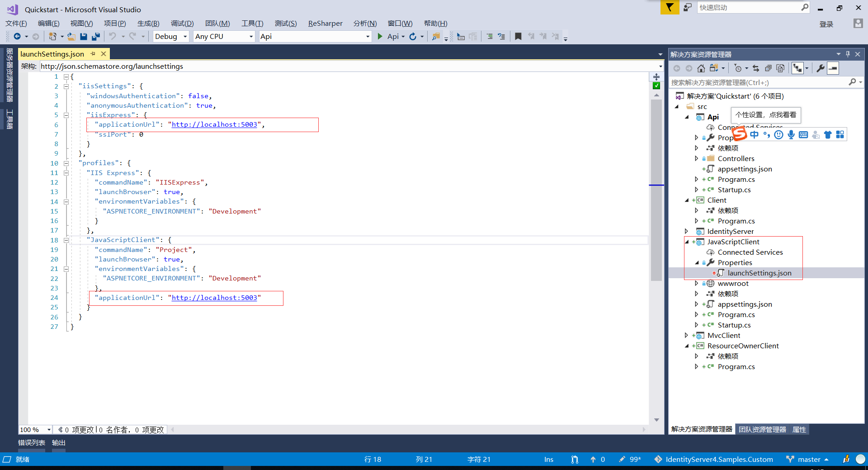Click the 99* pending changes indicator

630,459
